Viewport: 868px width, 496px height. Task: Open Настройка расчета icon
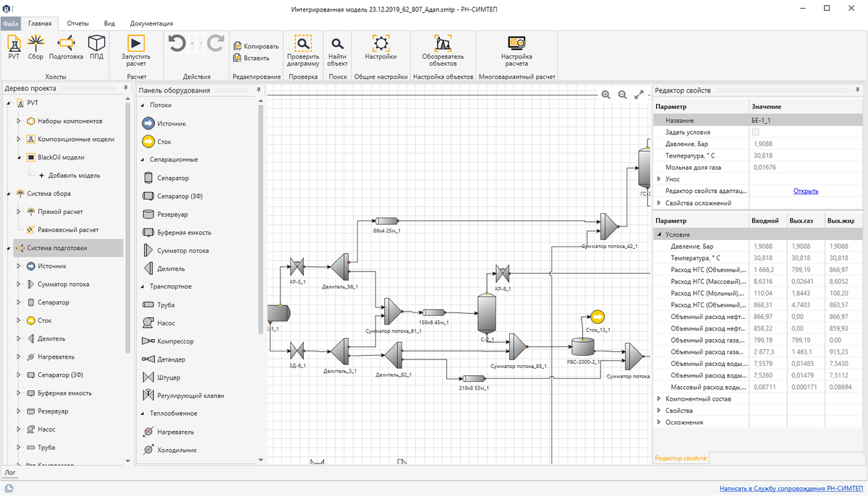[516, 43]
